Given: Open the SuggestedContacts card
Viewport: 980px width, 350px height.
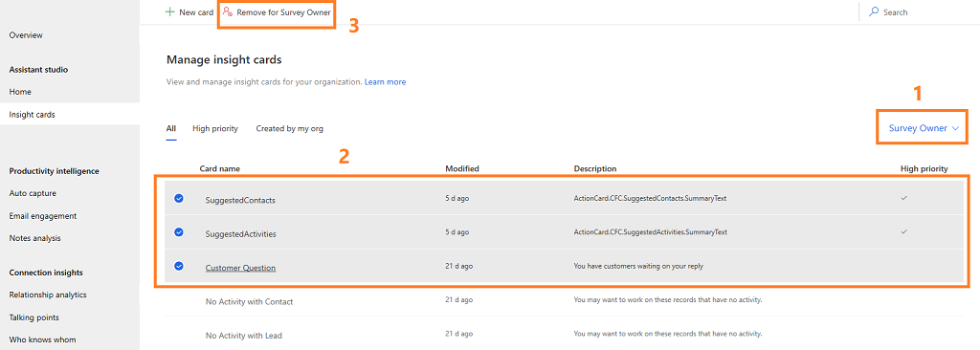Looking at the screenshot, I should [240, 201].
